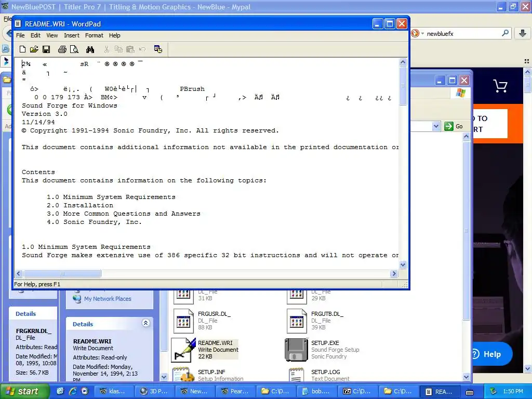
Task: Click the line '4.0 Sonic Foundry, Inc.'
Action: click(x=95, y=222)
